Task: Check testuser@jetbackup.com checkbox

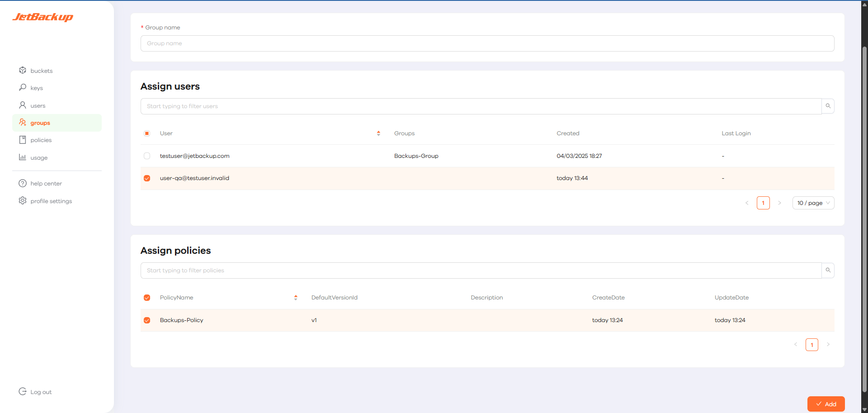Action: [147, 156]
